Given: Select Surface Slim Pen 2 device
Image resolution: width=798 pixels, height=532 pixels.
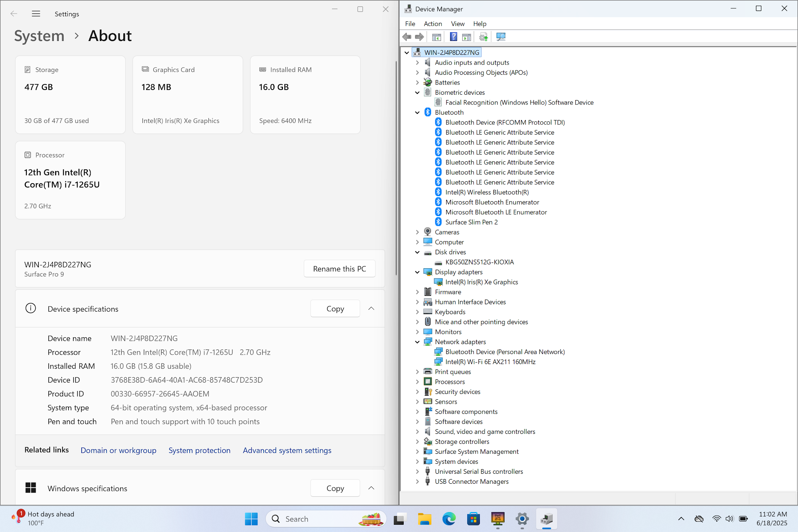Looking at the screenshot, I should click(x=472, y=222).
